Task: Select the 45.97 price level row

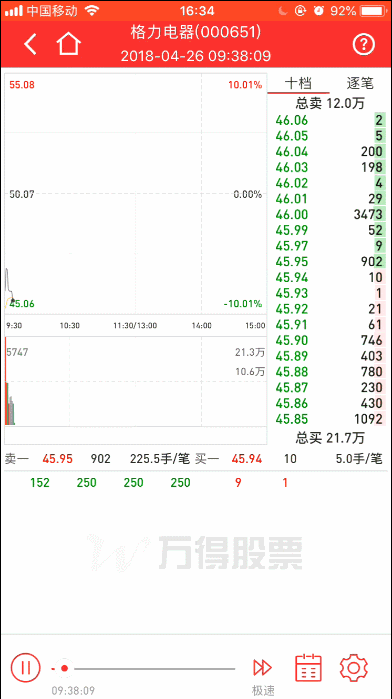Action: (x=330, y=246)
